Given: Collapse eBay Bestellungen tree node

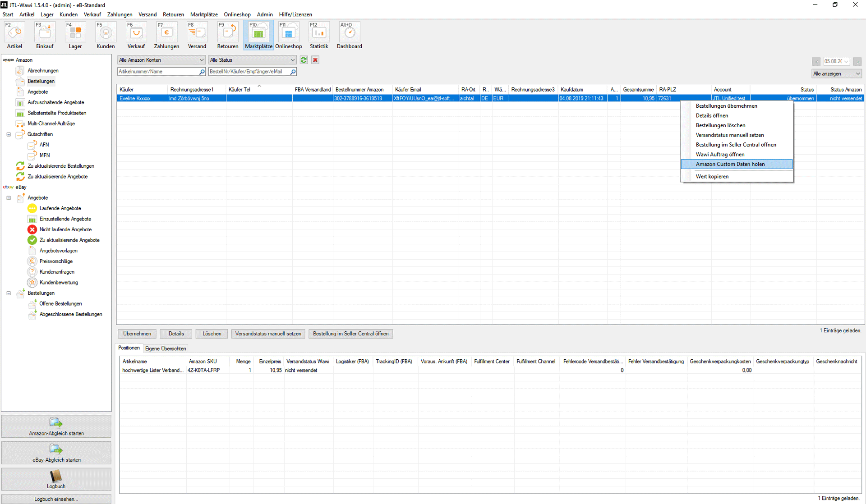Looking at the screenshot, I should pos(9,293).
